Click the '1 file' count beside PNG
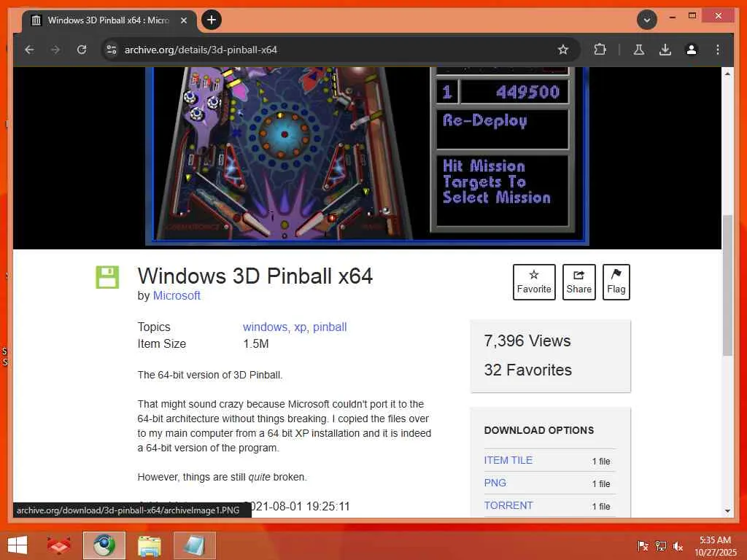 601,484
